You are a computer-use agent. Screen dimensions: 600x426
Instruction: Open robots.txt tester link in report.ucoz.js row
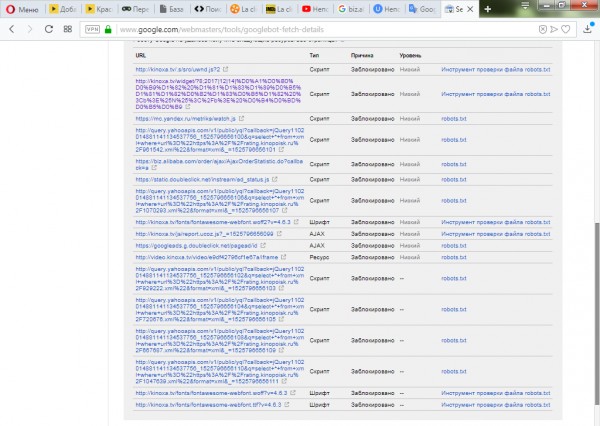[496, 233]
